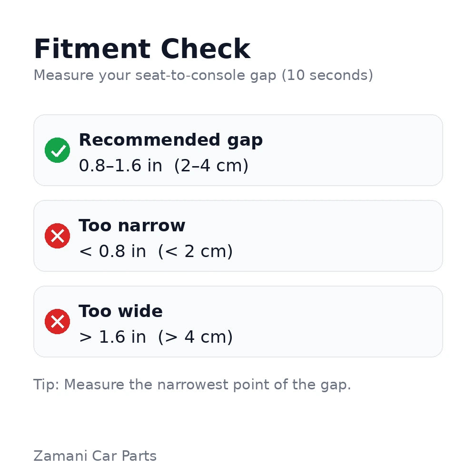Click the red X beside Too wide
This screenshot has width=476, height=476.
(58, 321)
